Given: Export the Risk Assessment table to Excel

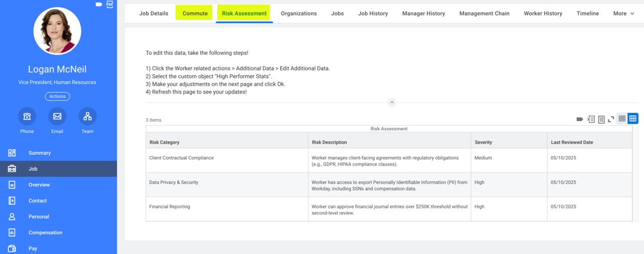Looking at the screenshot, I should pos(591,119).
